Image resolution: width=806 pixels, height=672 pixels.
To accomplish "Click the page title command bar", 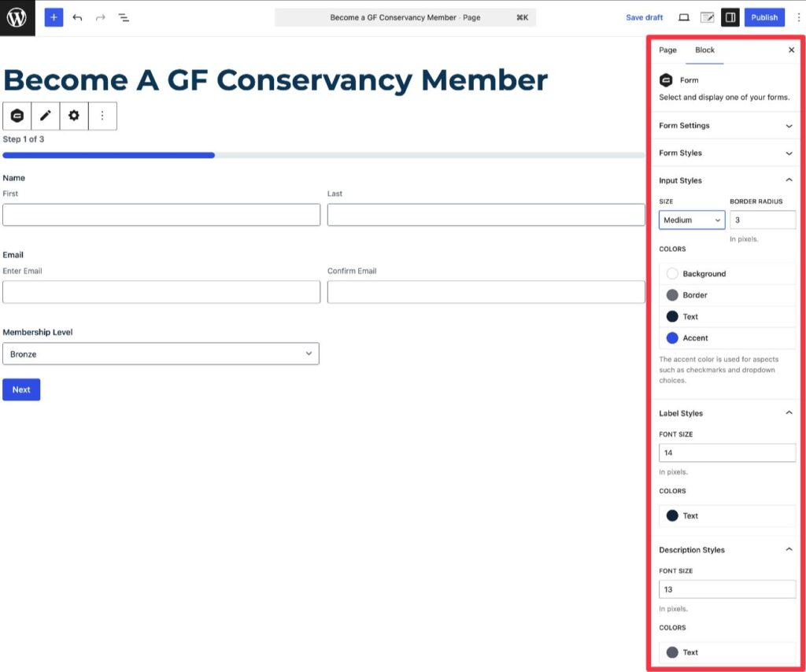I will pos(405,17).
